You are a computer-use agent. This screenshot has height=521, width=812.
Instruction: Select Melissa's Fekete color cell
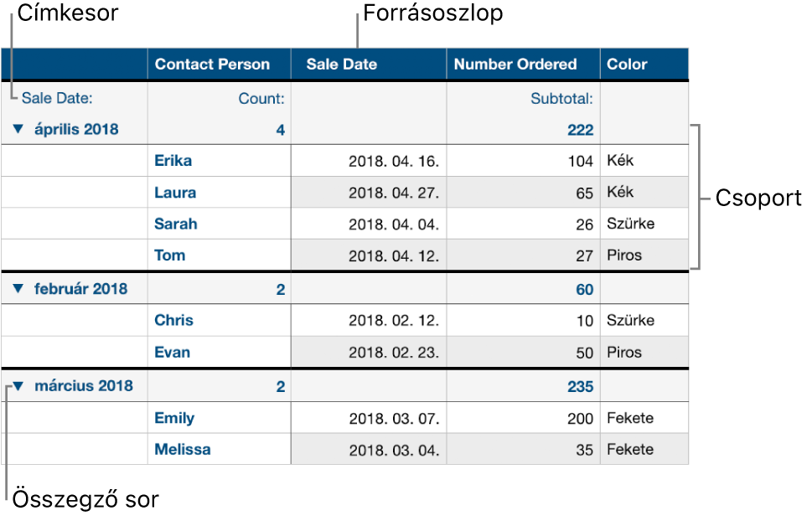(644, 450)
